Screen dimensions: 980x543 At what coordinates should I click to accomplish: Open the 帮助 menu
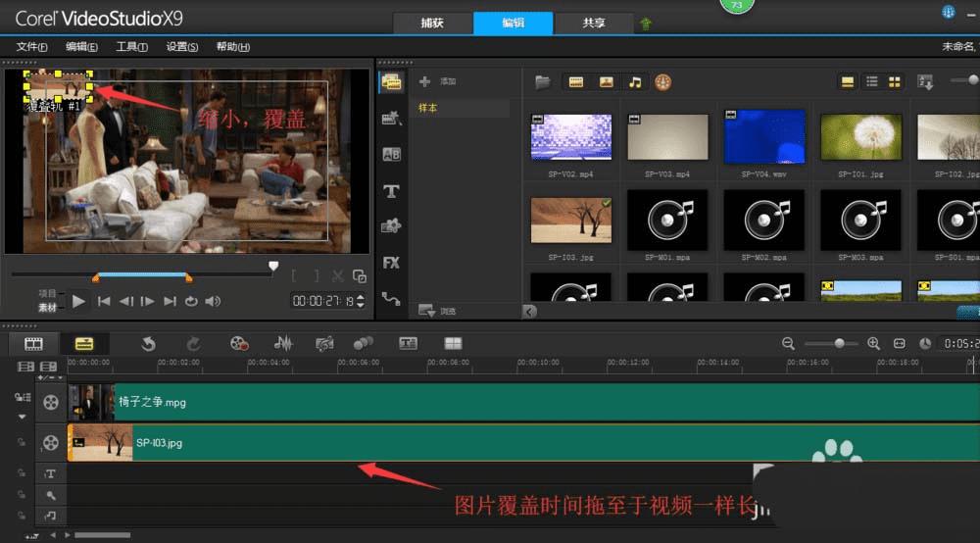coord(232,47)
